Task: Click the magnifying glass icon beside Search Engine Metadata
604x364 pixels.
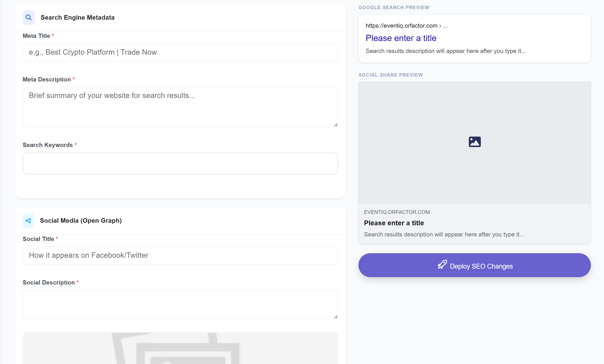Action: point(29,17)
